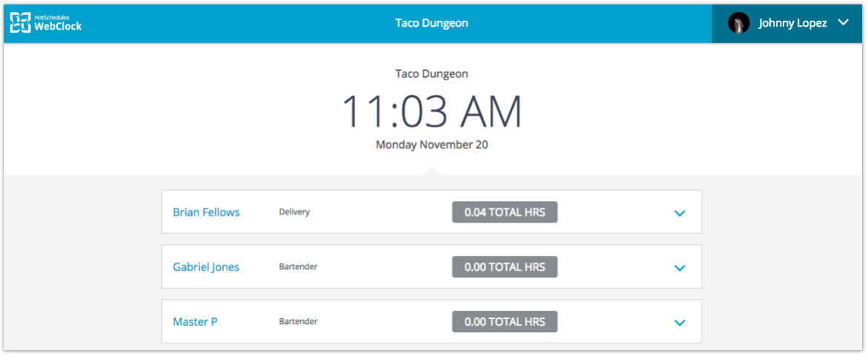Click the Taco Dungeon label above the clock
Screen dimensions: 868x356
tap(432, 73)
